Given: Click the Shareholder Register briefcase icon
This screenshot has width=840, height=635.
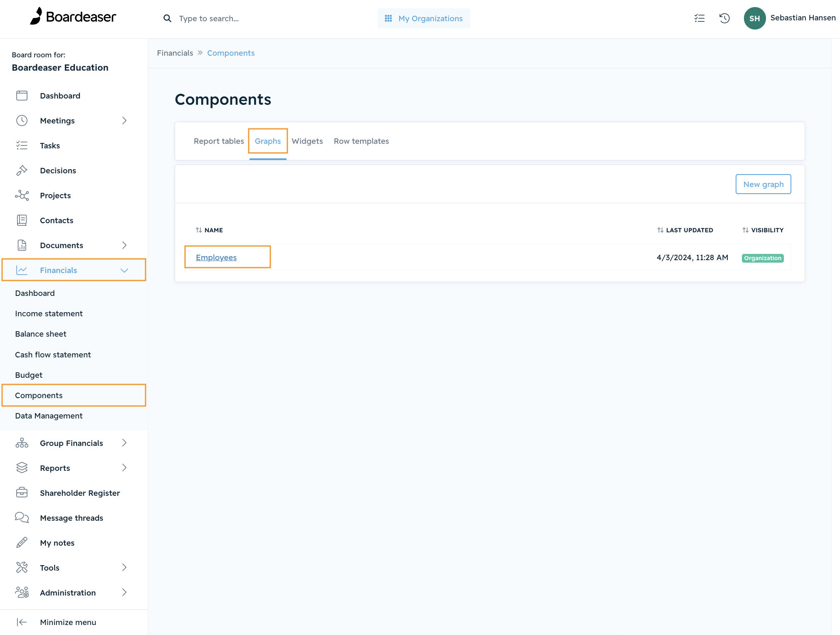Looking at the screenshot, I should pos(22,493).
